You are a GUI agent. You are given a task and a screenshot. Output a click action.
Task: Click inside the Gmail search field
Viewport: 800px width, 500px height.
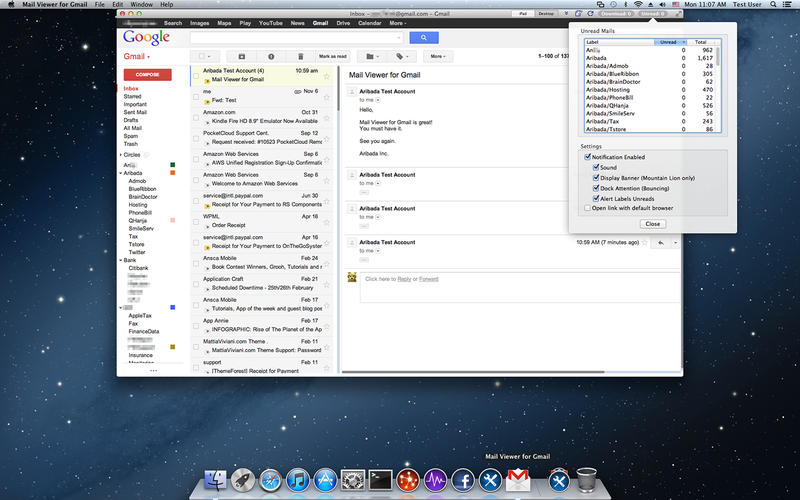pyautogui.click(x=296, y=38)
